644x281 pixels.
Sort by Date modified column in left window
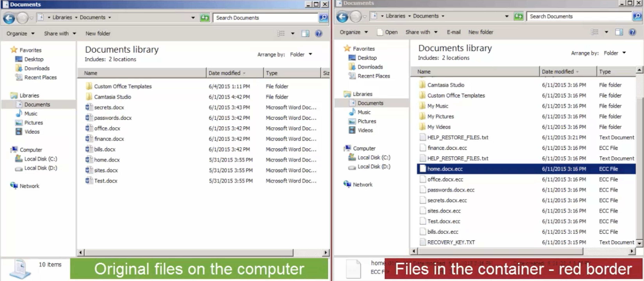pyautogui.click(x=224, y=73)
